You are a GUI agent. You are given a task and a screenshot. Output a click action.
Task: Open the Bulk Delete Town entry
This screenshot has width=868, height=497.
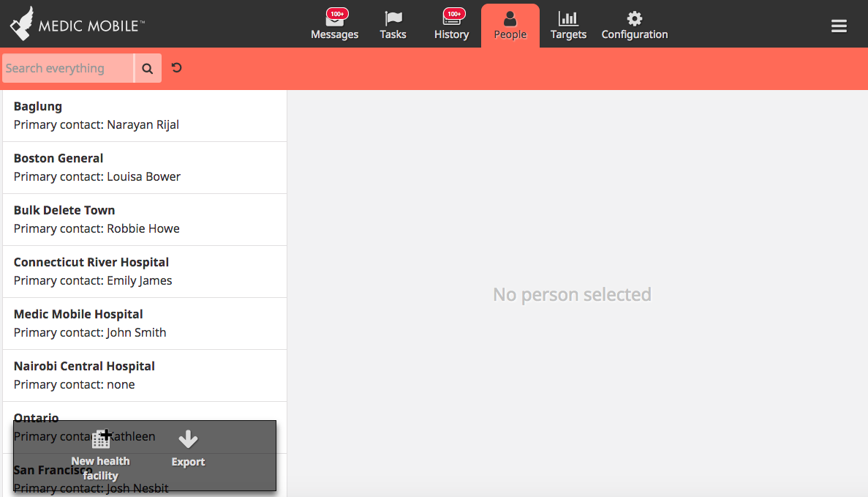[145, 220]
